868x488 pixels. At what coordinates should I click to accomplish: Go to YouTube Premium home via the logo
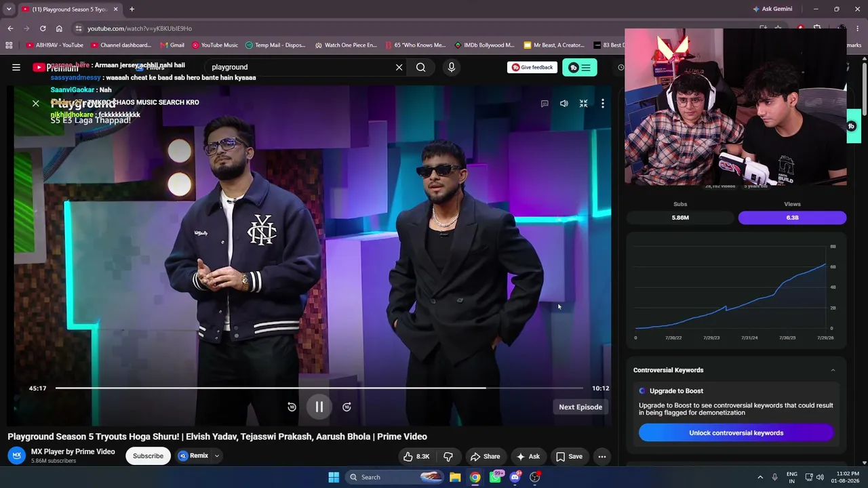click(56, 67)
